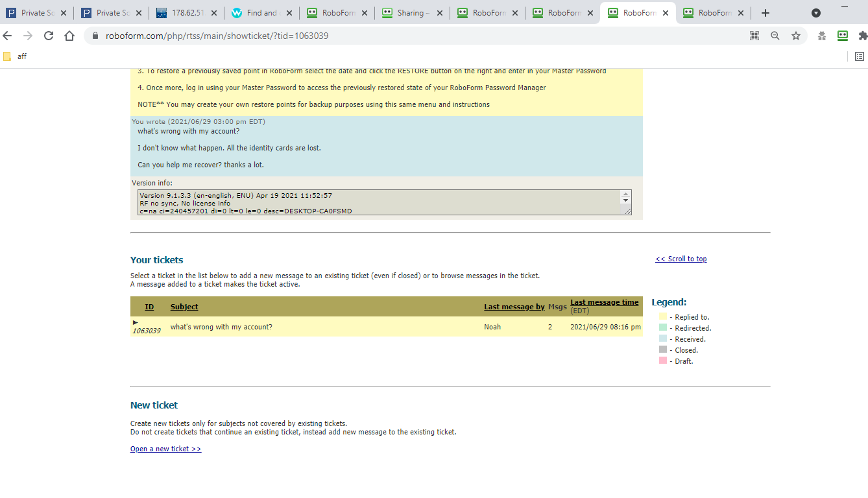Open a new ticket link
Screen dimensions: 868x498
[165, 449]
